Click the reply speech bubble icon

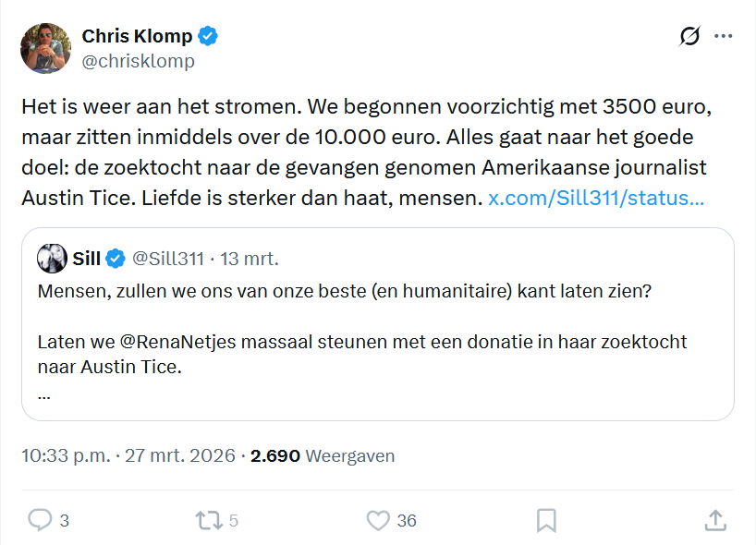[x=40, y=520]
